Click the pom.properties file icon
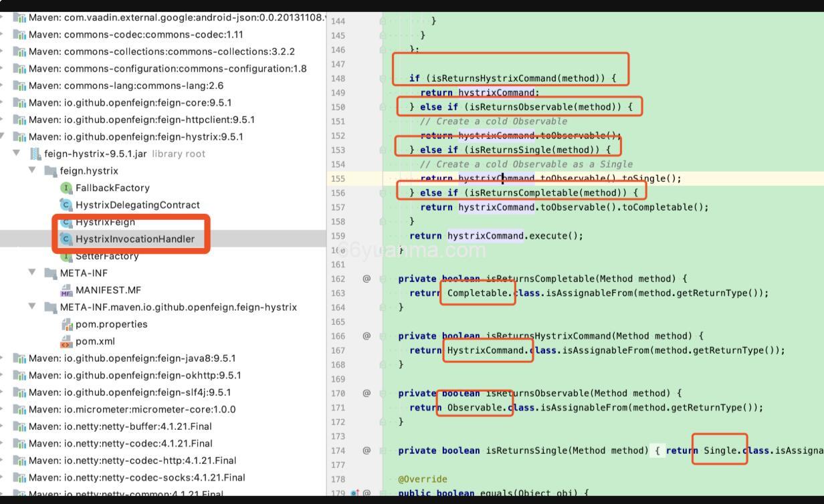 click(66, 324)
